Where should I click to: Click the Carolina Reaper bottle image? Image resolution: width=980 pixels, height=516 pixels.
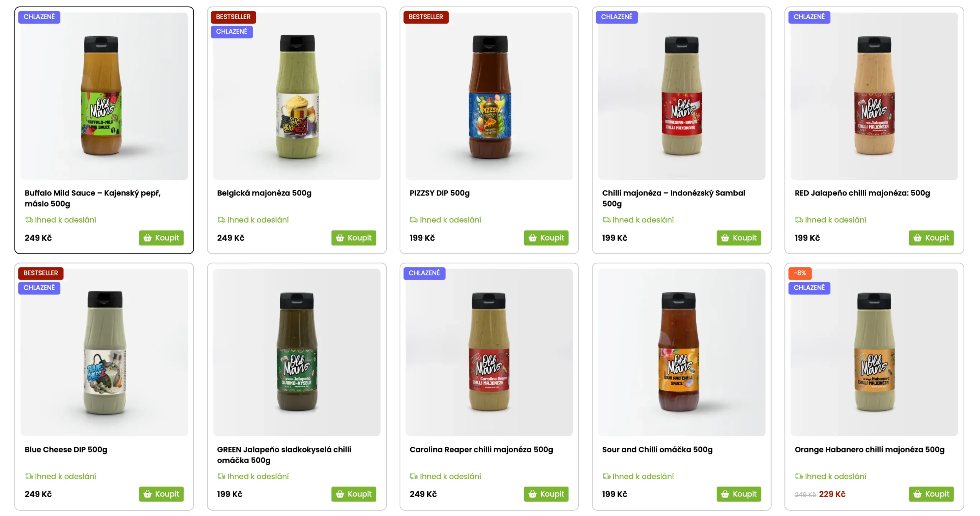[490, 352]
